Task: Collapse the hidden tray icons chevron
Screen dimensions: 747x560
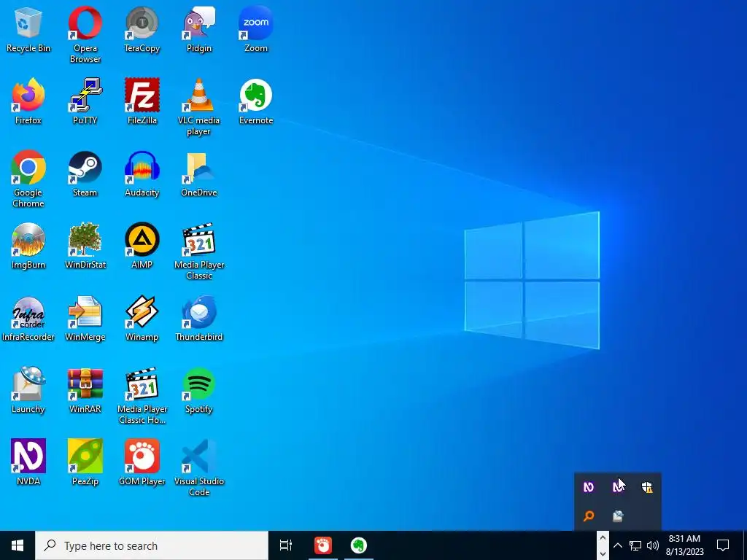Action: point(617,545)
